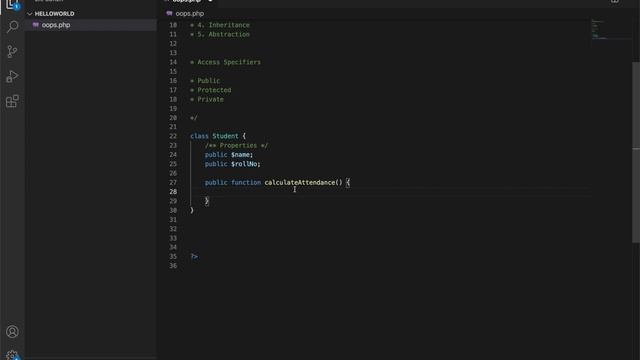Click the HELLOWORLD folder title
Viewport: 640px width, 360px height.
tap(54, 14)
